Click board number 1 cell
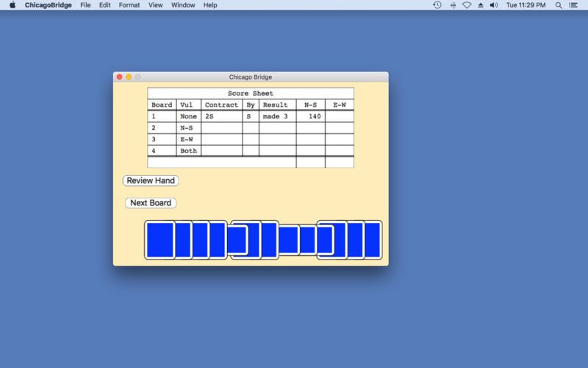588x368 pixels. coord(162,116)
